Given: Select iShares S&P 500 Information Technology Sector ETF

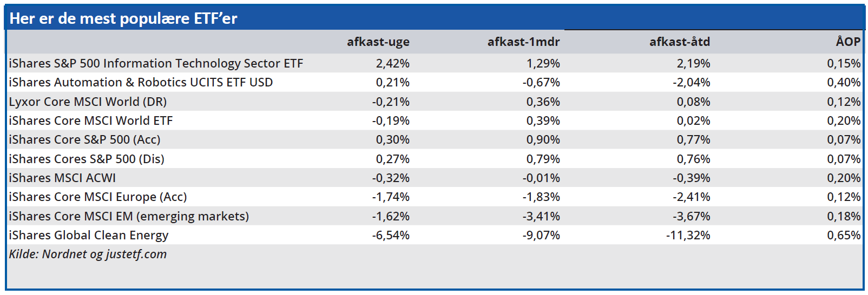Looking at the screenshot, I should pos(156,63).
